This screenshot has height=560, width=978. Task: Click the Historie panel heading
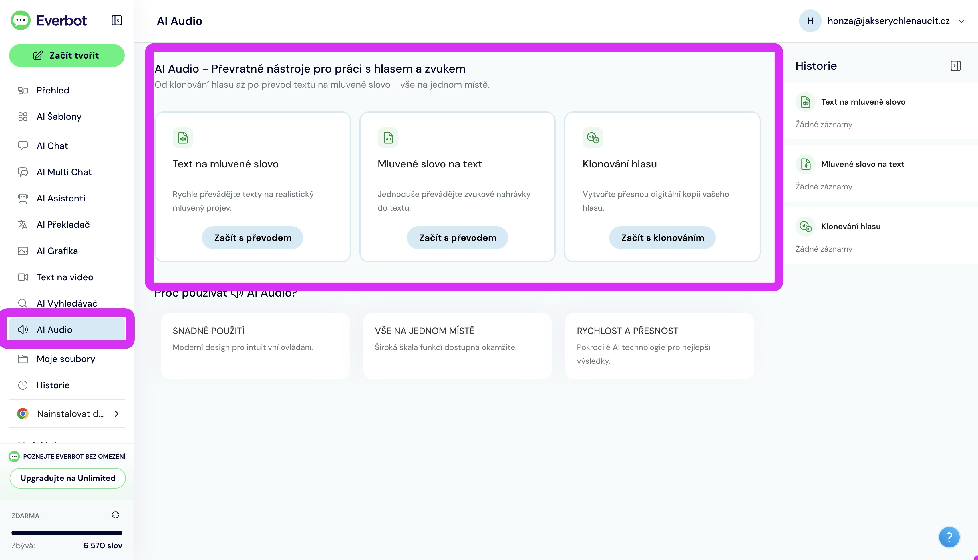[x=816, y=66]
